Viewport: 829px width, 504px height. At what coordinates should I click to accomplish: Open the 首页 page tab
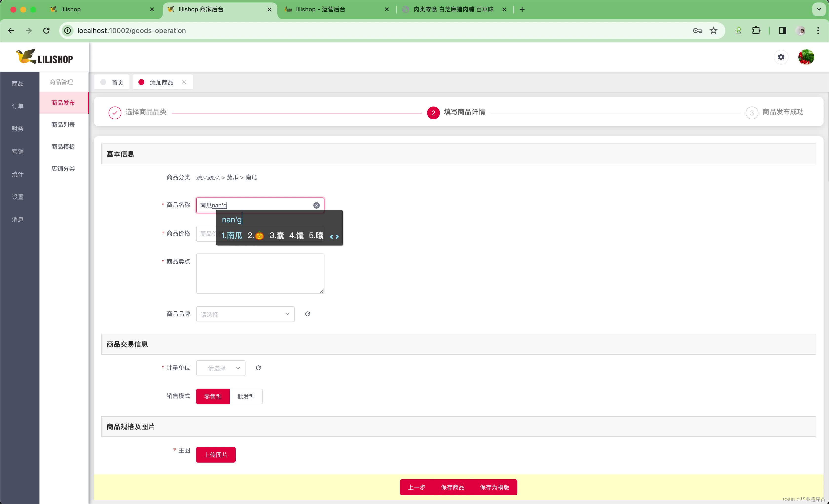(x=112, y=82)
